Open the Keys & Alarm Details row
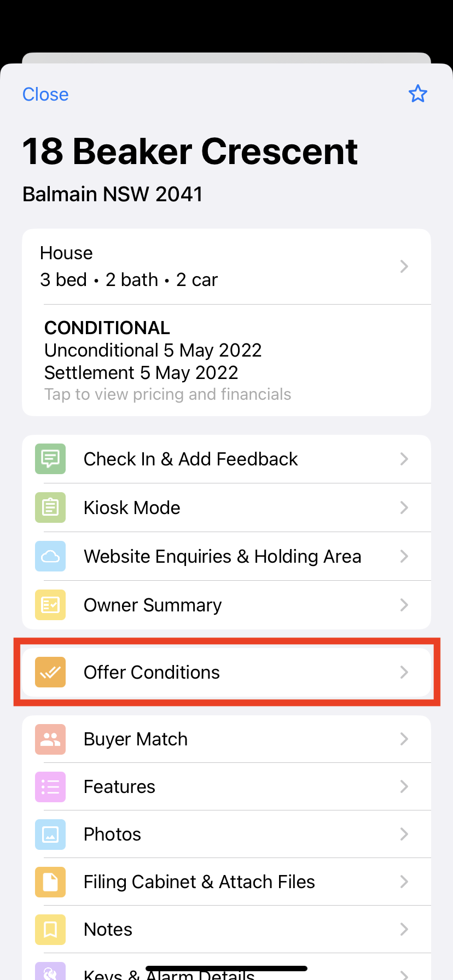This screenshot has height=980, width=453. (226, 969)
